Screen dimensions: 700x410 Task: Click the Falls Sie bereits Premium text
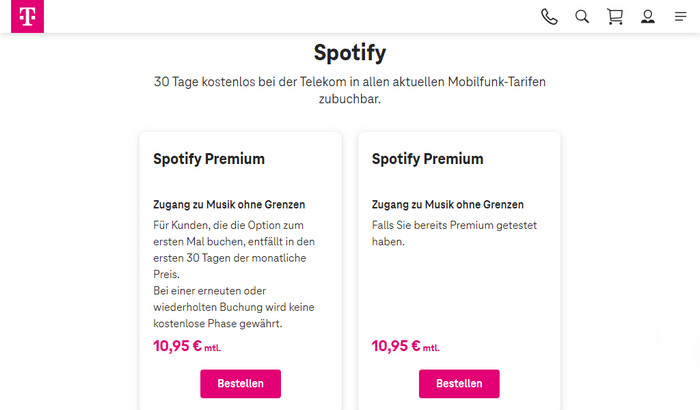(445, 235)
